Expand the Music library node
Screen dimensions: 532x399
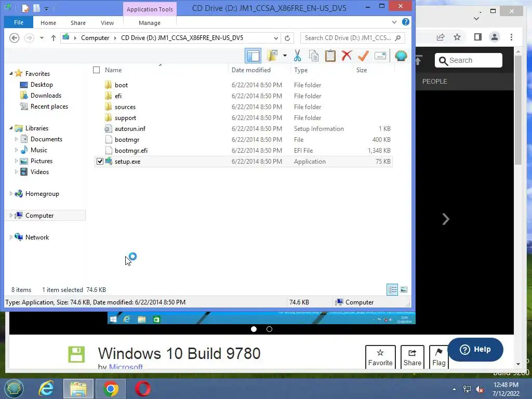tap(16, 150)
